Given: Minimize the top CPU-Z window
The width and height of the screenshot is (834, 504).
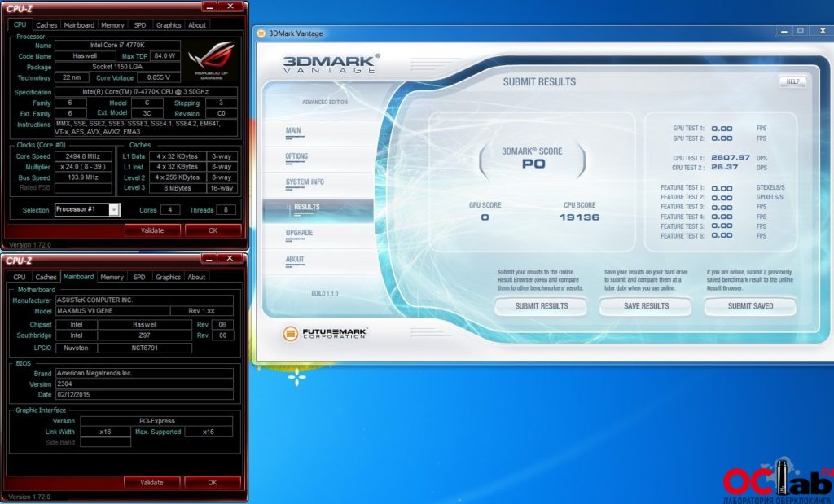Looking at the screenshot, I should 209,7.
